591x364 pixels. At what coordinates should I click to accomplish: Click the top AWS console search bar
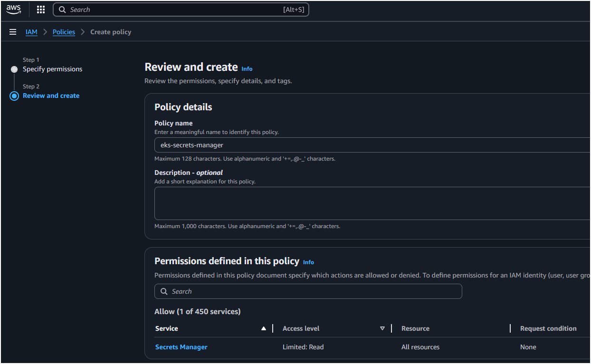181,10
